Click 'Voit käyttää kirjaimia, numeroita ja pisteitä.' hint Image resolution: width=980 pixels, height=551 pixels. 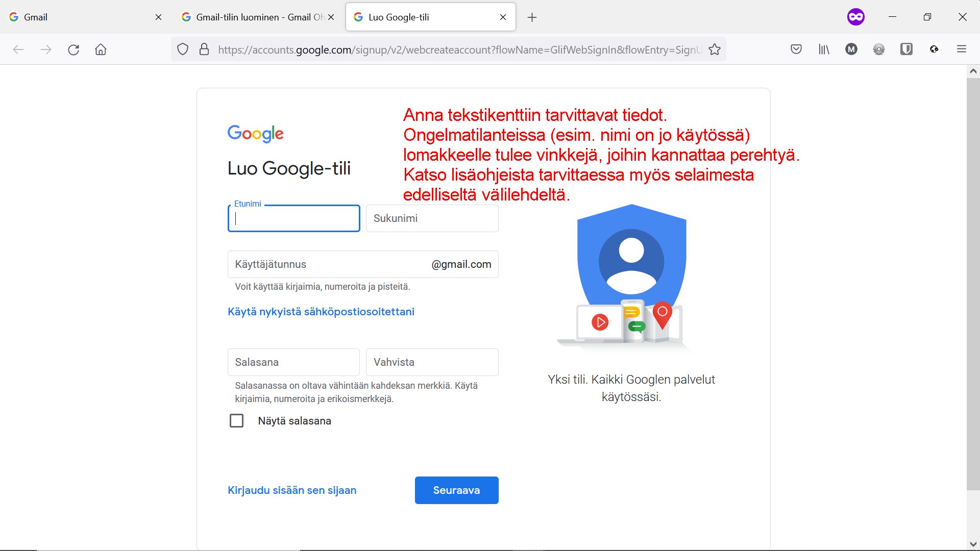click(x=323, y=287)
